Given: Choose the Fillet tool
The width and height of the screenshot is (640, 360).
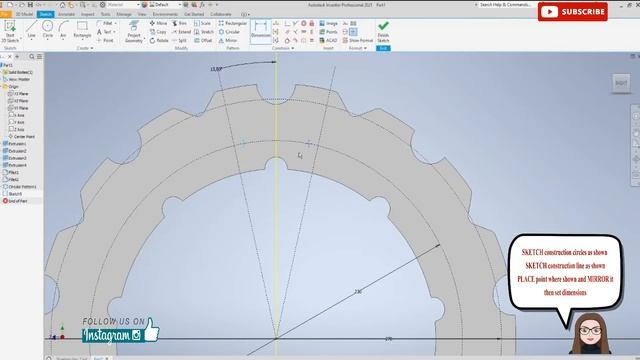Looking at the screenshot, I should pyautogui.click(x=105, y=23).
